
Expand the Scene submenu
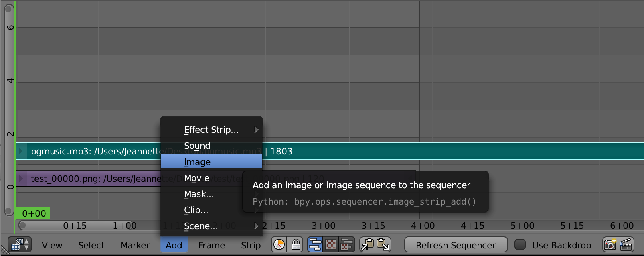click(x=211, y=226)
